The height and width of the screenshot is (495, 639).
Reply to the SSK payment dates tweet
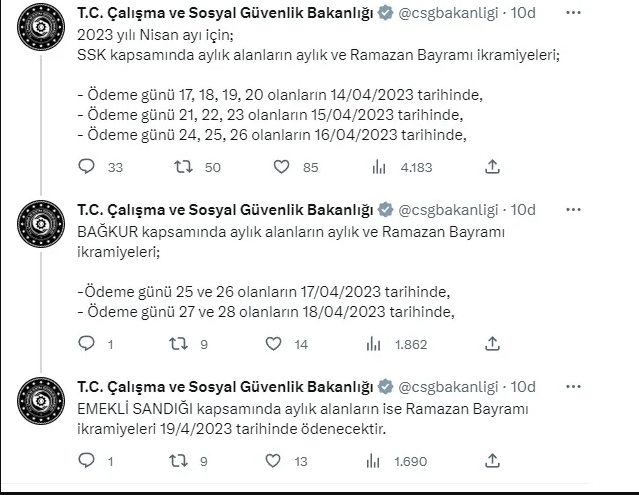(87, 167)
